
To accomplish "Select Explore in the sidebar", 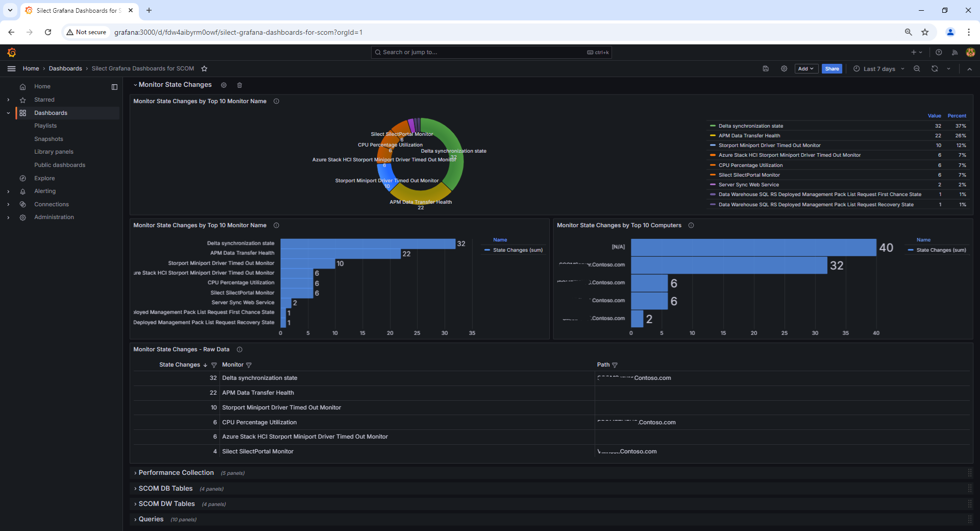I will pos(44,178).
